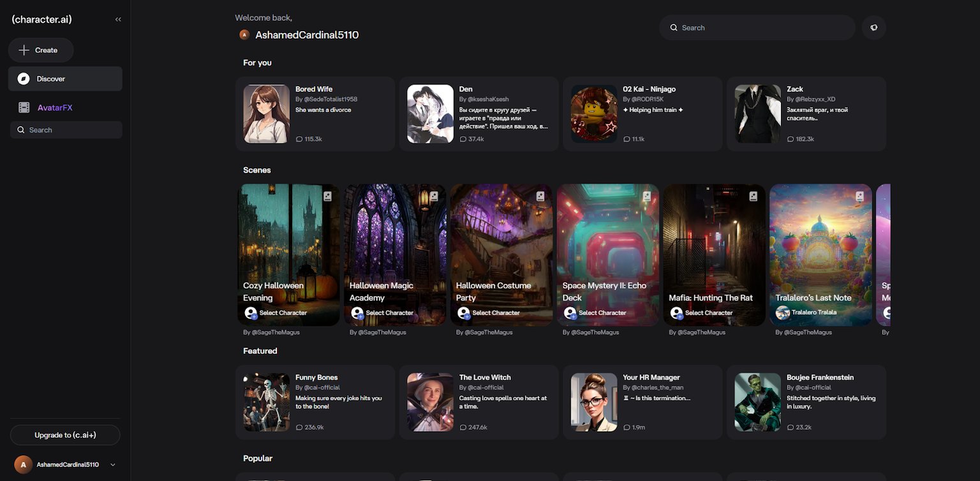The image size is (980, 481).
Task: Click the chat count icon on Funny Bones
Action: tap(299, 427)
